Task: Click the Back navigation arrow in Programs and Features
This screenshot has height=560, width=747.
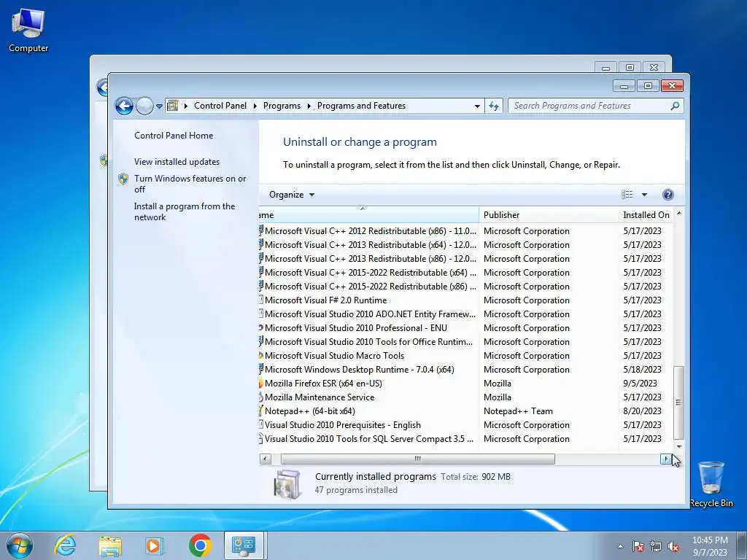Action: (124, 106)
